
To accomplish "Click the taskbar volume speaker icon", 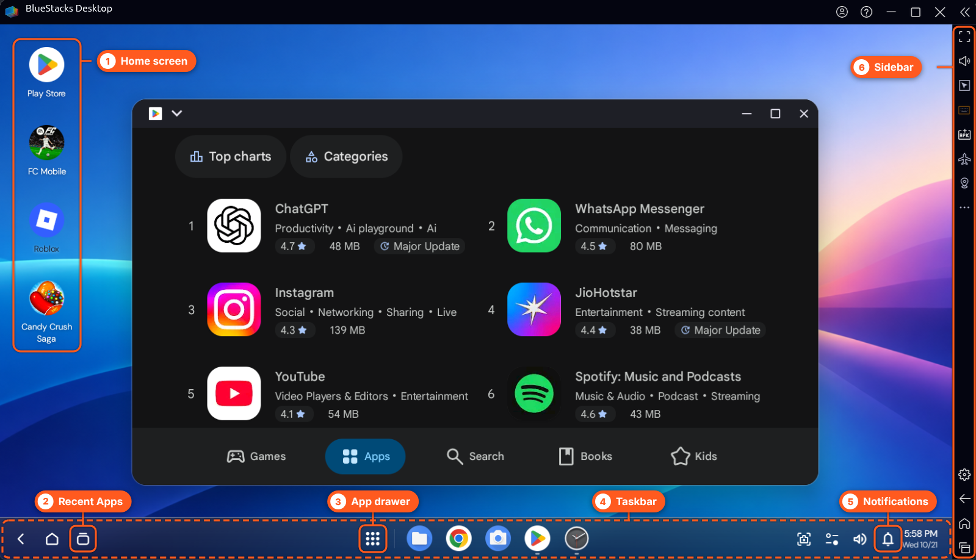I will tap(860, 539).
